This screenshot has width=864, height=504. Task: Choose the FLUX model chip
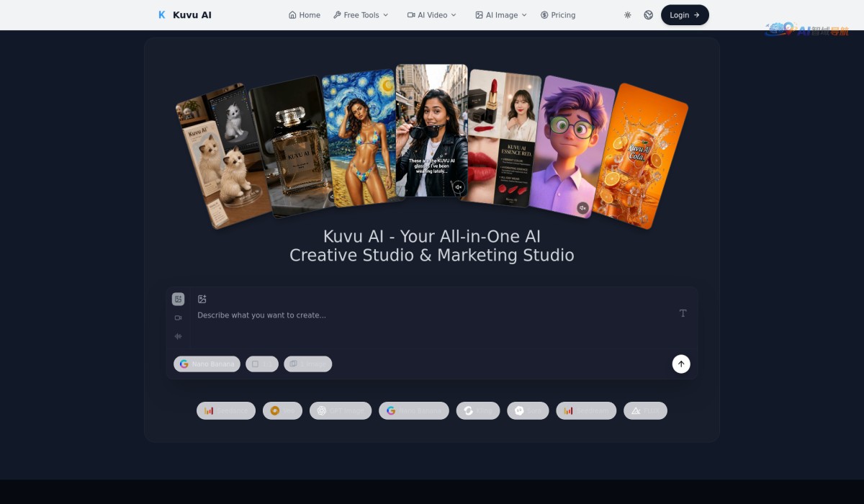(645, 410)
